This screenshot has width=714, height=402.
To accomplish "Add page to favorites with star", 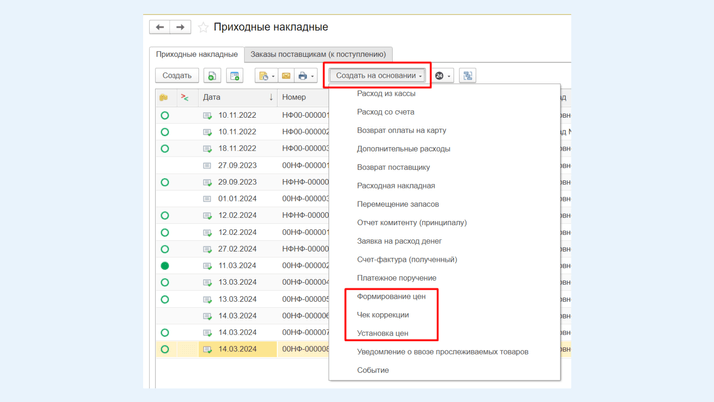I will [x=203, y=27].
